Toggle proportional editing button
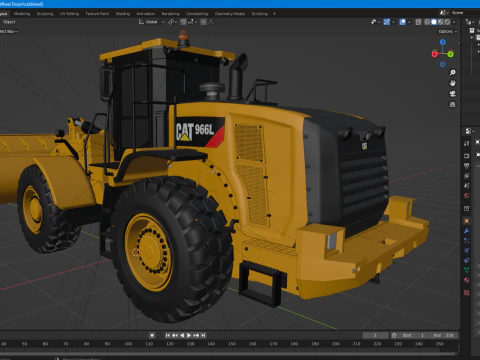Viewport: 480px width, 360px height. click(x=203, y=22)
